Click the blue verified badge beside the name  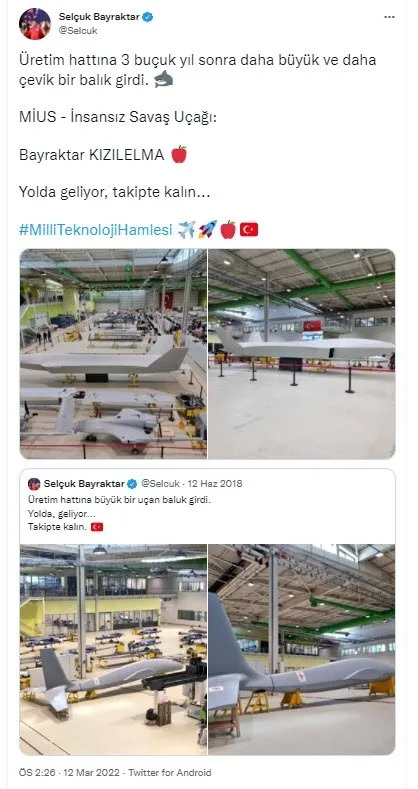coord(148,17)
